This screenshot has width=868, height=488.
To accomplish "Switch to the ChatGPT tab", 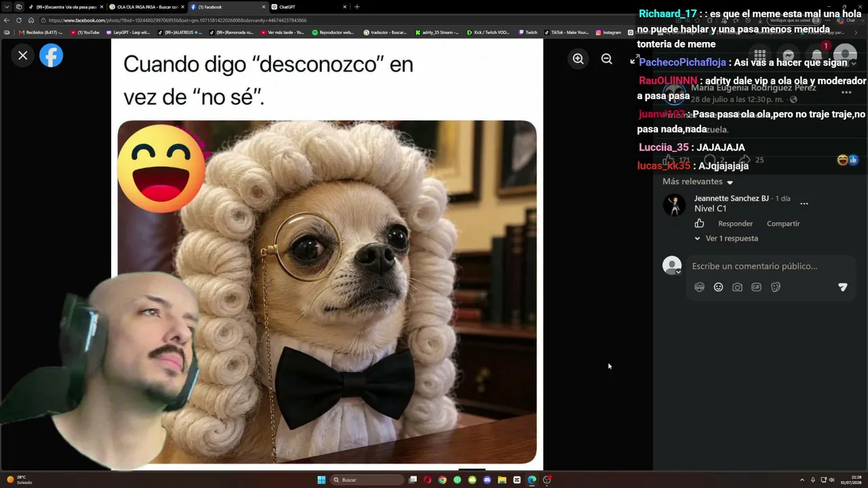I will pyautogui.click(x=309, y=7).
